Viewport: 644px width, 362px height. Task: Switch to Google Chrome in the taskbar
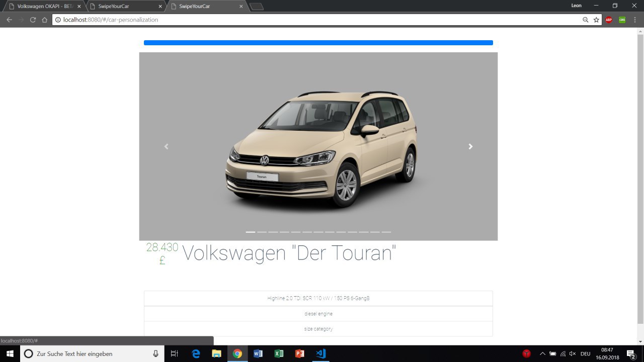click(x=237, y=353)
